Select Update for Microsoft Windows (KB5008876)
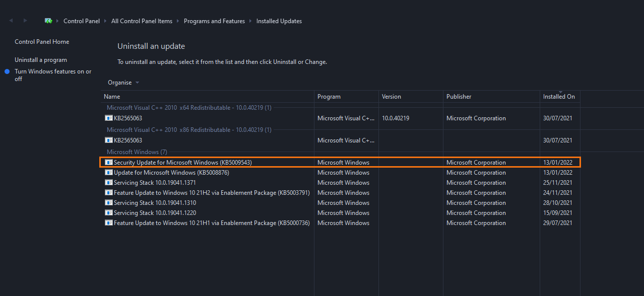The height and width of the screenshot is (296, 644). click(x=340, y=173)
